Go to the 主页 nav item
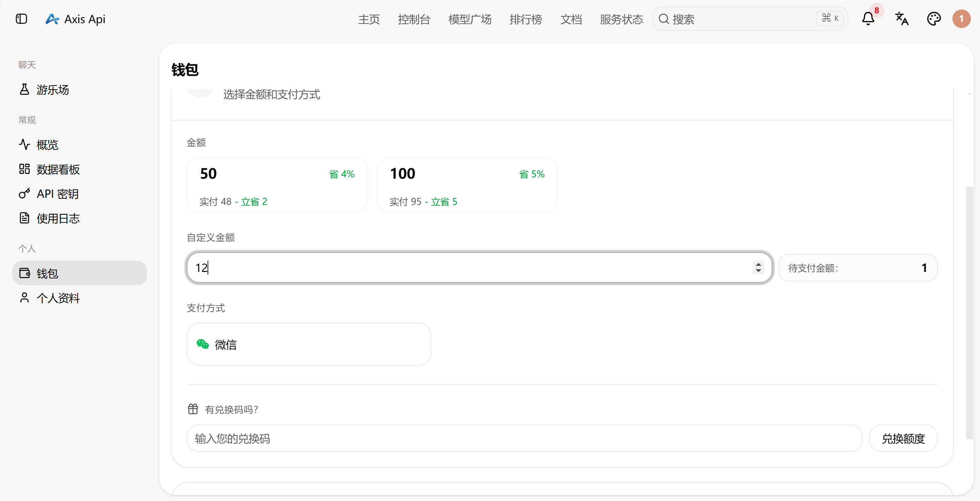Image resolution: width=980 pixels, height=501 pixels. pos(369,19)
